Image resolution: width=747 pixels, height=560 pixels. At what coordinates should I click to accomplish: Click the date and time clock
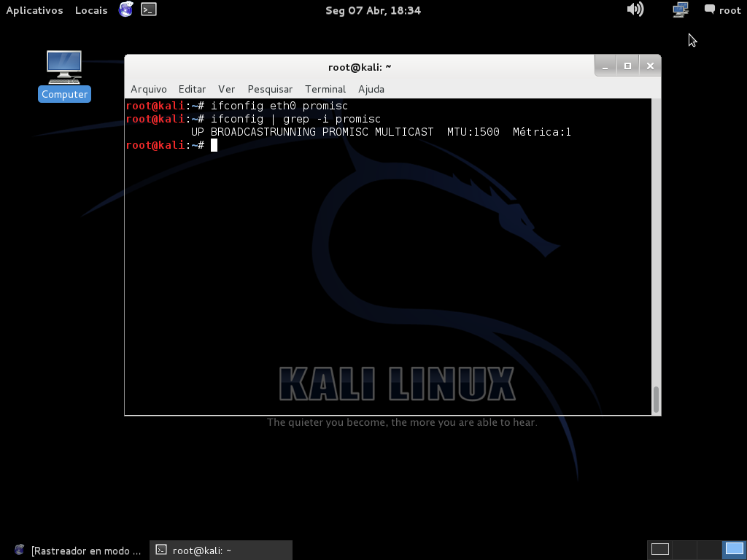373,10
